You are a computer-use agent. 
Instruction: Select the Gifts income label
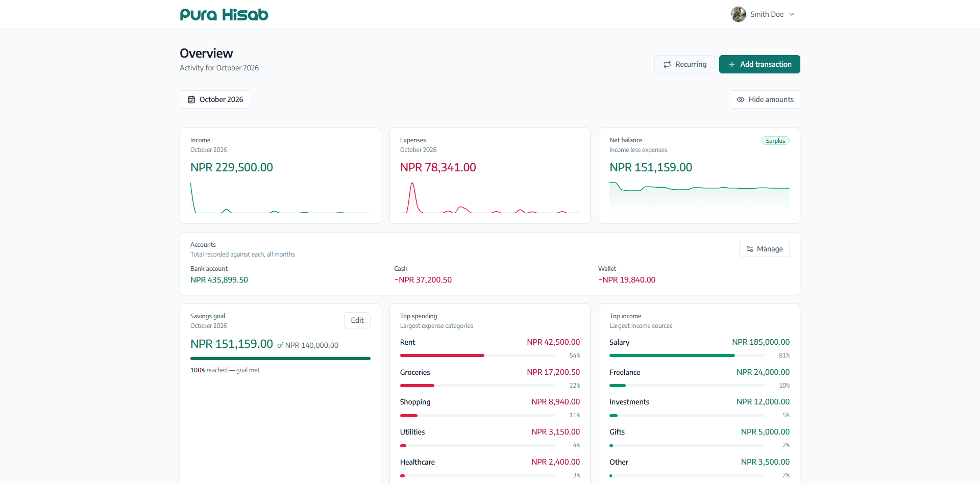(617, 432)
